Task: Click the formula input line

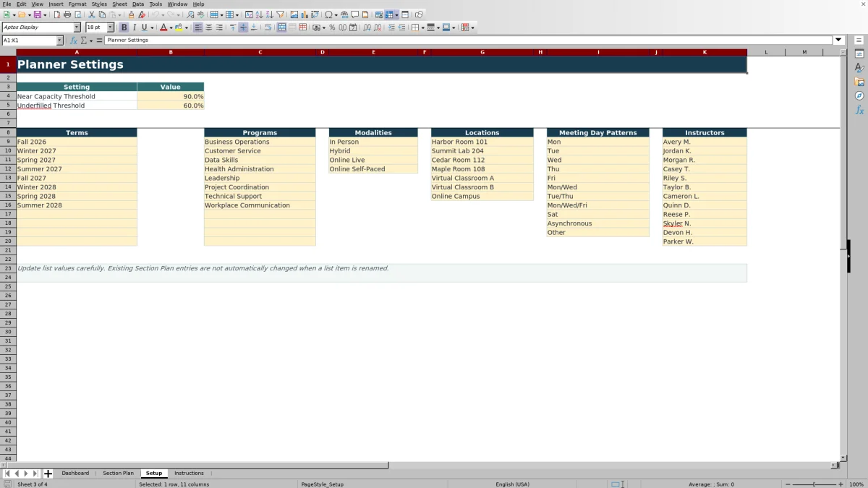Action: 469,40
